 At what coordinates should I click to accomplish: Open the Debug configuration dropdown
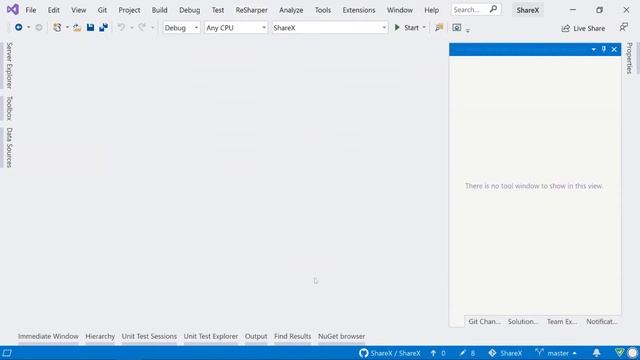pos(181,27)
